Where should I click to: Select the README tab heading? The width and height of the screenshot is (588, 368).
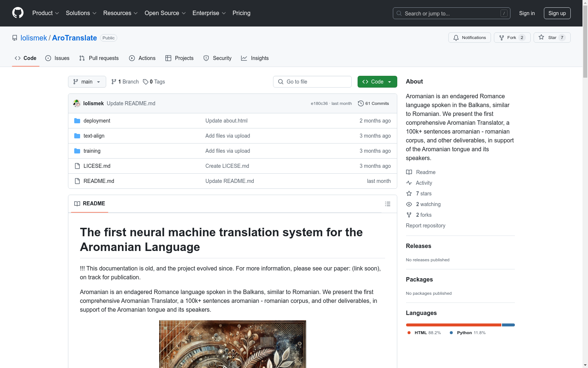pyautogui.click(x=90, y=204)
